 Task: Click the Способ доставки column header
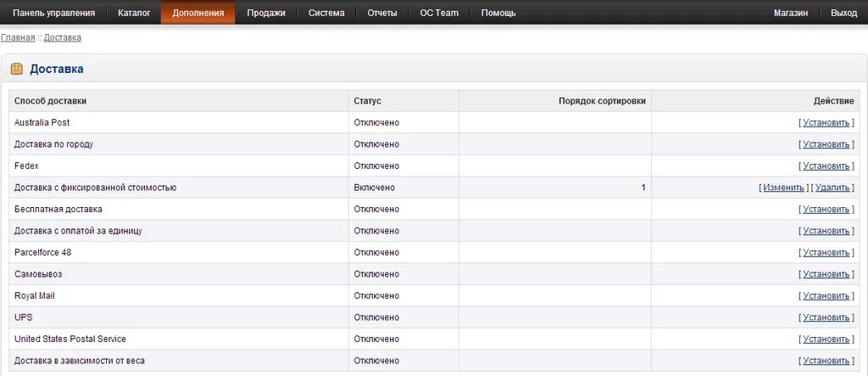tap(50, 101)
